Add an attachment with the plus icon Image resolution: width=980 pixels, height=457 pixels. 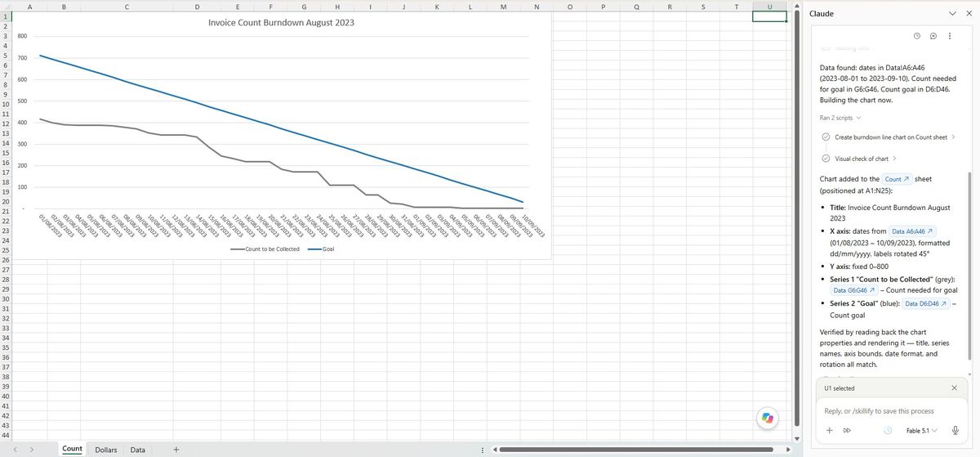click(x=829, y=430)
